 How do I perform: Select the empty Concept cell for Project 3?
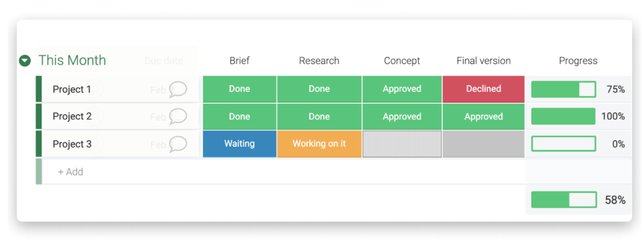click(x=402, y=144)
